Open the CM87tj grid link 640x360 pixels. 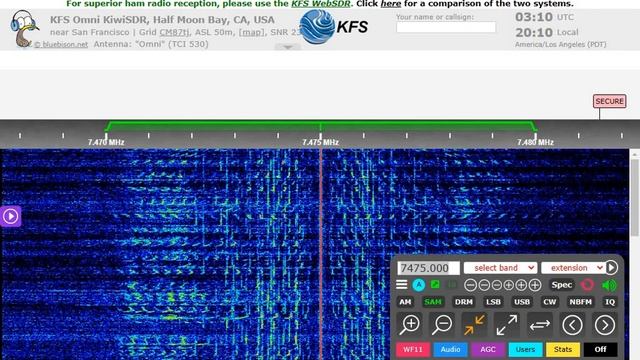point(174,32)
